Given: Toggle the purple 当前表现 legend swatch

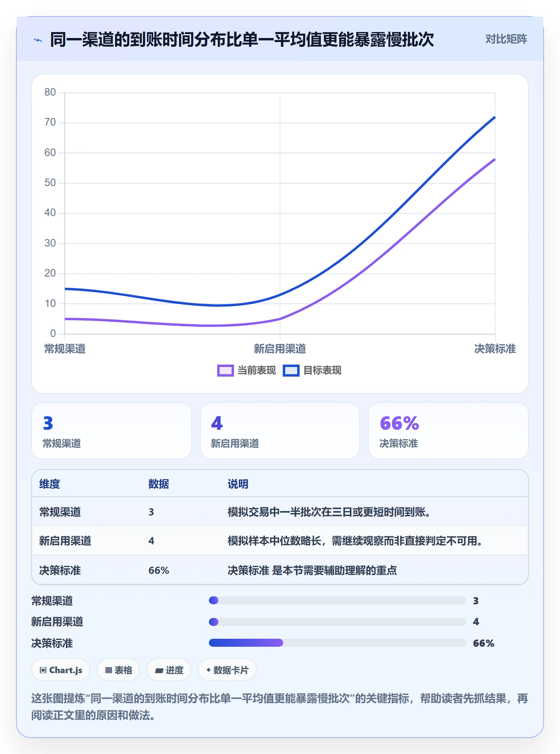Looking at the screenshot, I should click(225, 371).
